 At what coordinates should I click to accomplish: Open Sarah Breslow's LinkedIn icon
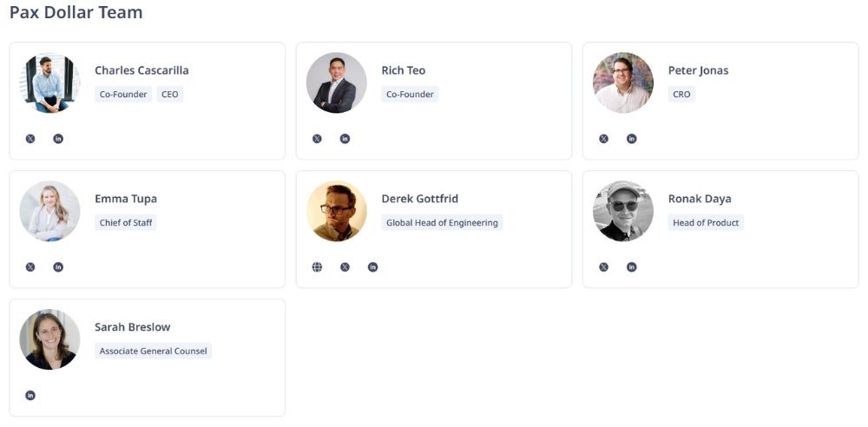[30, 396]
